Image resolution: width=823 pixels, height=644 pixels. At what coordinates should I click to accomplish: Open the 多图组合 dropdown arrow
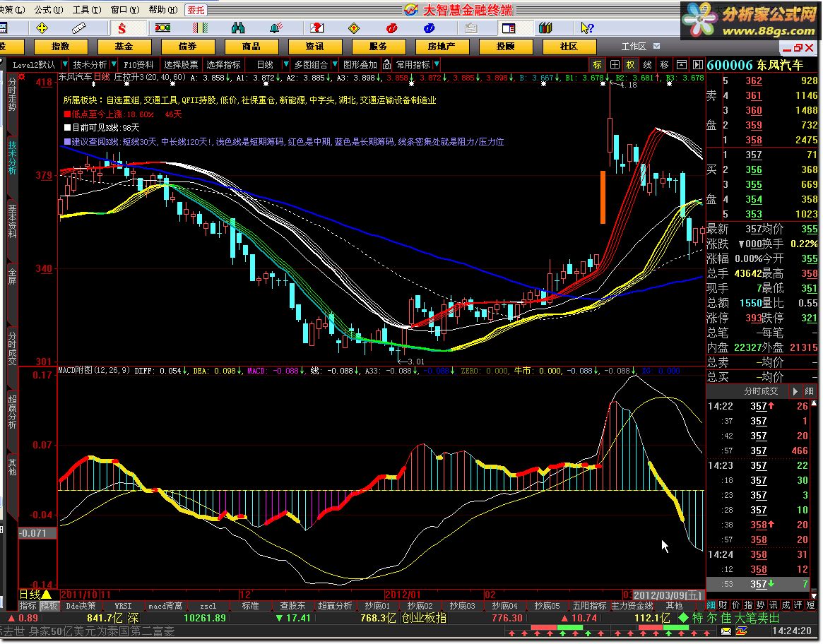click(334, 64)
